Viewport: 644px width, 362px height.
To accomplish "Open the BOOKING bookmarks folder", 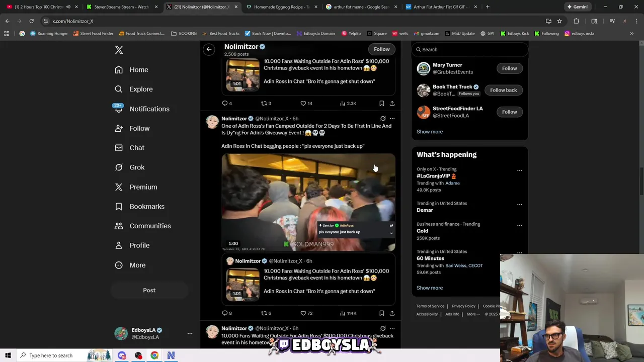I will (184, 34).
